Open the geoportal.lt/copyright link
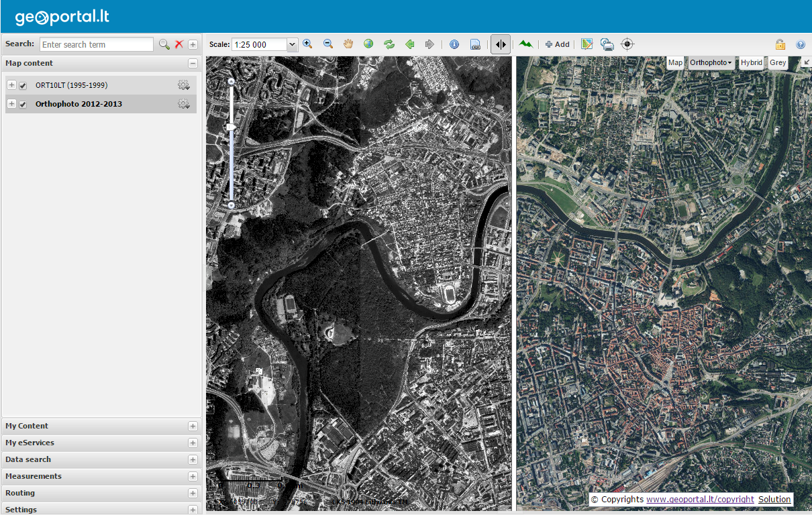This screenshot has height=515, width=812. pos(700,500)
